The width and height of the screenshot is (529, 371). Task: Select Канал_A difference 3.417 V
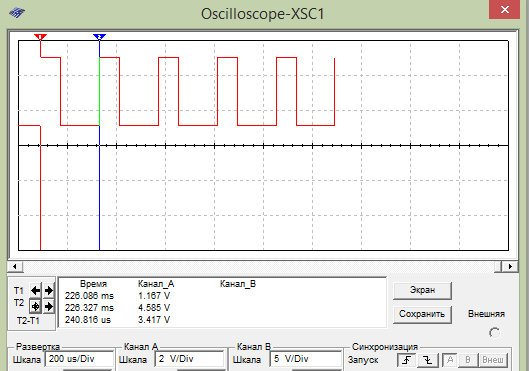[x=154, y=319]
